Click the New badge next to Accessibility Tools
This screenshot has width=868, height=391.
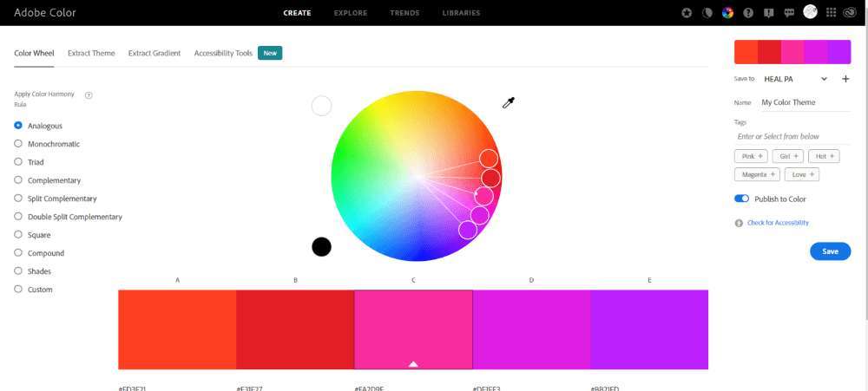pos(270,53)
